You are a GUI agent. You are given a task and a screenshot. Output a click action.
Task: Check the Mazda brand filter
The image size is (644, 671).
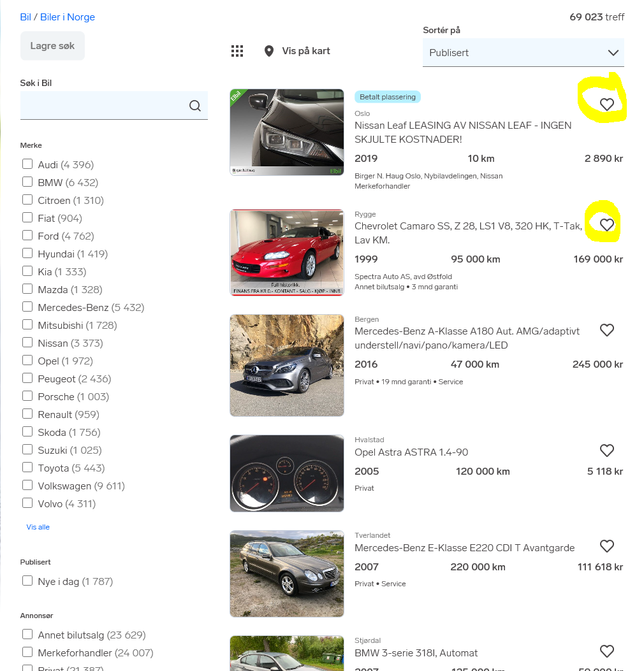pyautogui.click(x=27, y=289)
